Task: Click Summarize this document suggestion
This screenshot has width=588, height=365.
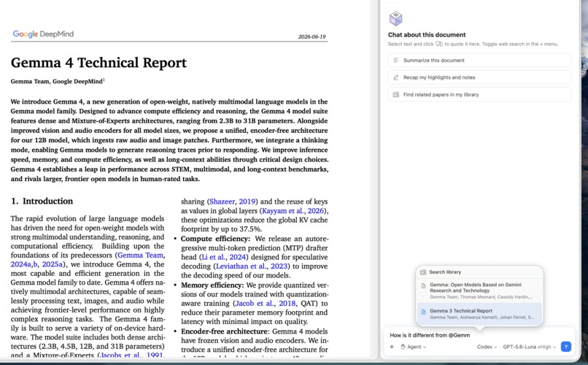Action: (479, 60)
